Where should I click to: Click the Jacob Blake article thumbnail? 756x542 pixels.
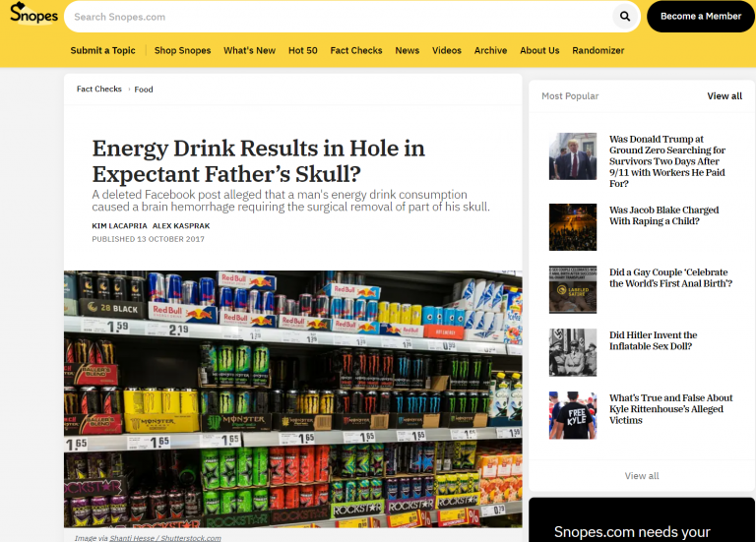coord(572,227)
